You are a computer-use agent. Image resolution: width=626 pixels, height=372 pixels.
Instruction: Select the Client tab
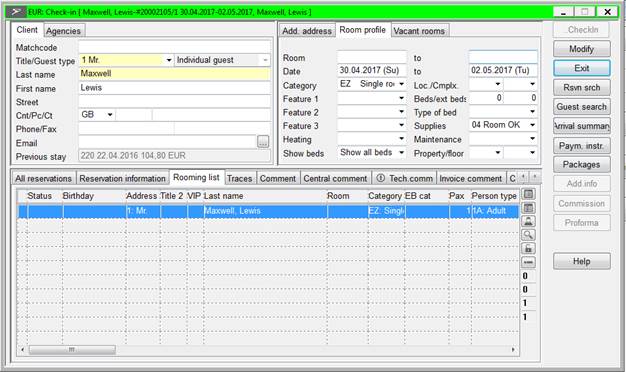tap(27, 30)
